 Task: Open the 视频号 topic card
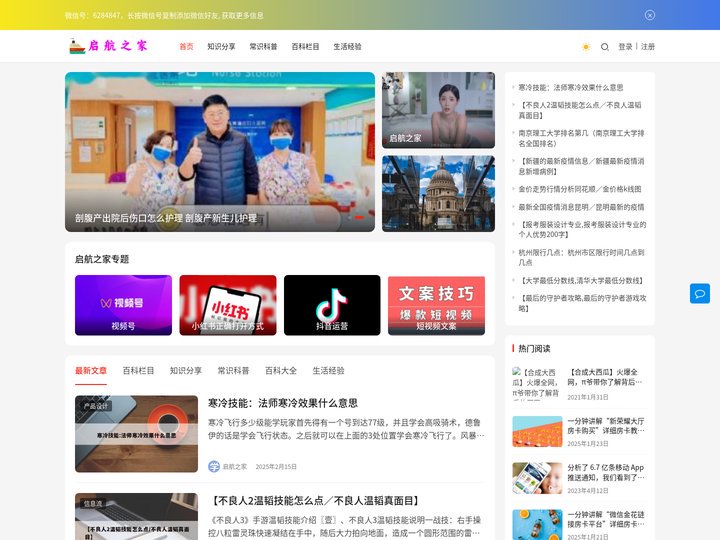123,305
